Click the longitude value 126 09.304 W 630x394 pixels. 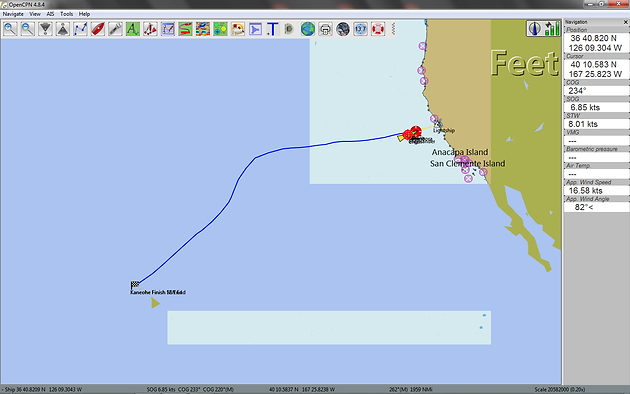click(x=595, y=48)
